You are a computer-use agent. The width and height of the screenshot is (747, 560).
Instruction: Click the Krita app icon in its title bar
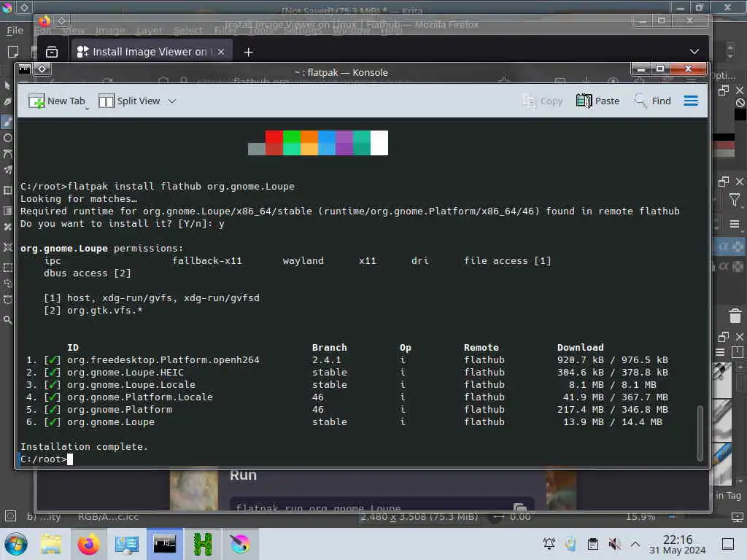pyautogui.click(x=7, y=7)
